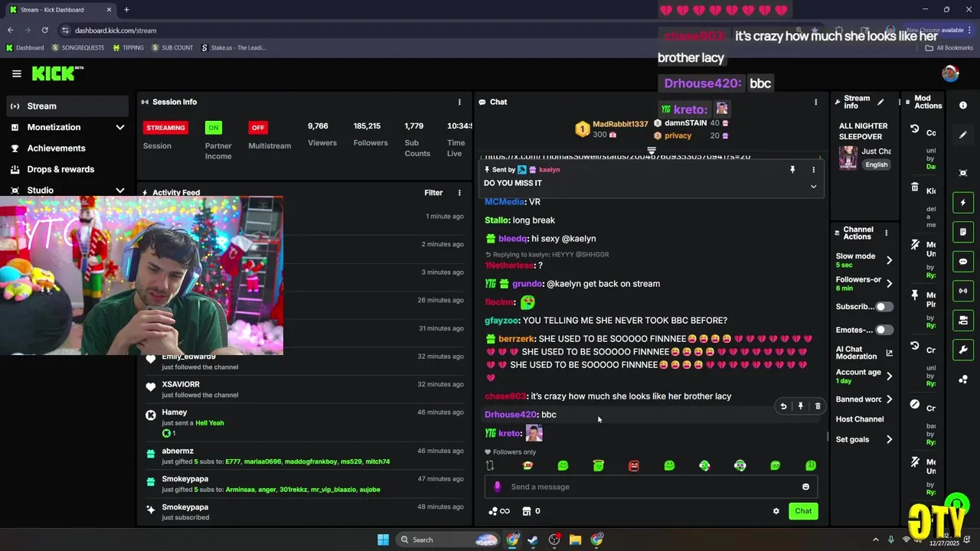Click username berrzerk in chat
Viewport: 980px width, 551px height.
(x=516, y=339)
